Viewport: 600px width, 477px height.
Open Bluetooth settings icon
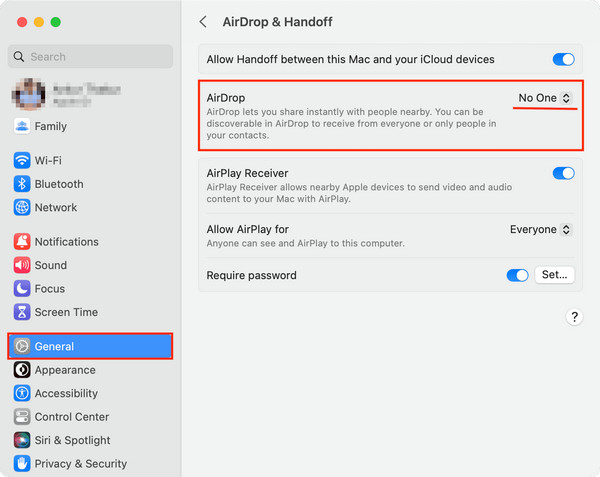(22, 184)
